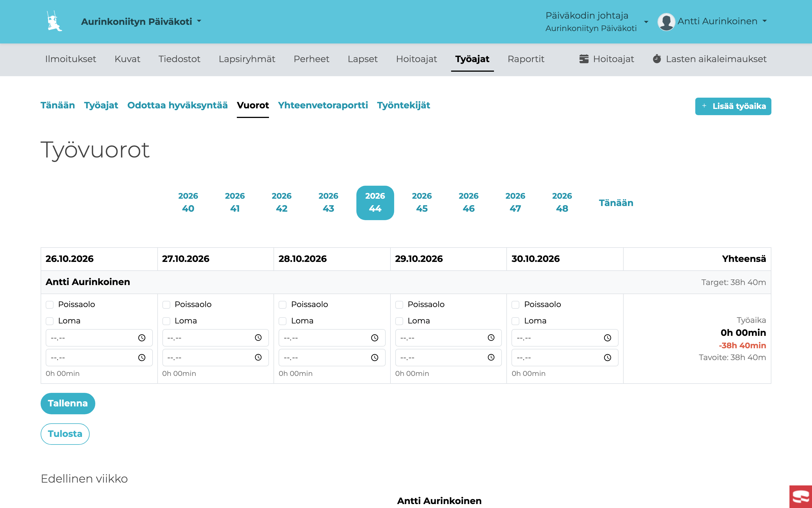The width and height of the screenshot is (812, 508).
Task: Click the daycare swing logo icon
Action: 54,21
